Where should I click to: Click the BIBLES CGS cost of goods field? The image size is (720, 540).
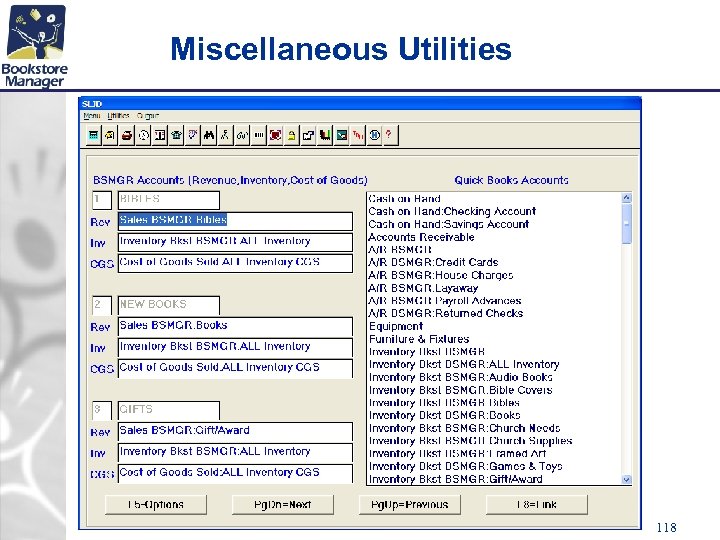(x=235, y=263)
